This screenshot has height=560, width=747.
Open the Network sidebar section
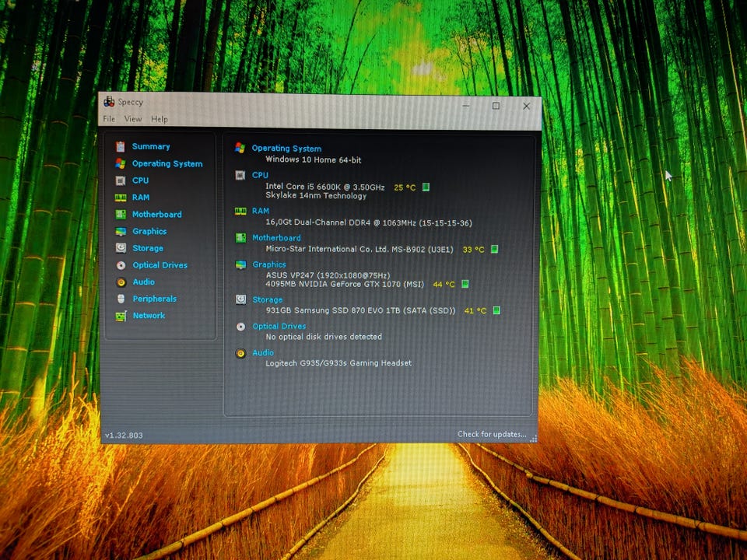point(149,315)
